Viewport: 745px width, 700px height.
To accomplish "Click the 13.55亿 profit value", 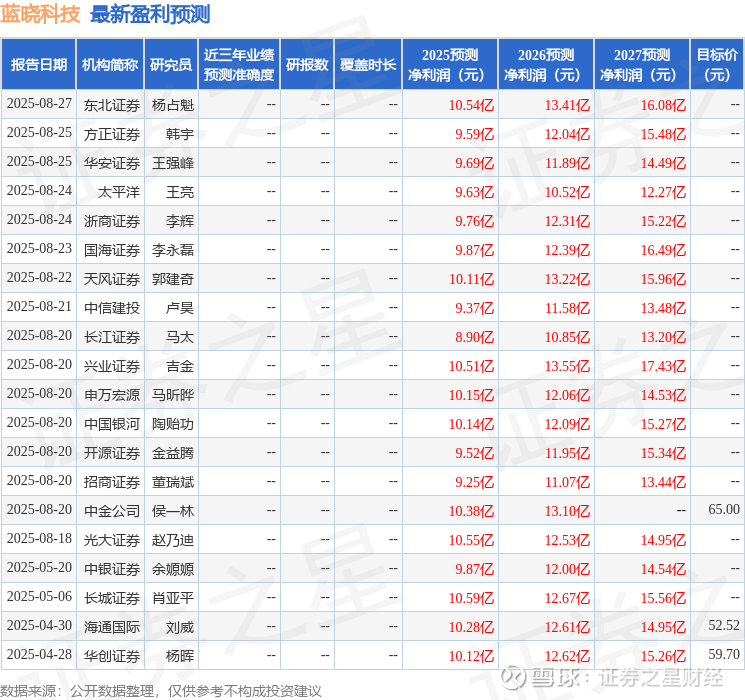I will [x=567, y=366].
